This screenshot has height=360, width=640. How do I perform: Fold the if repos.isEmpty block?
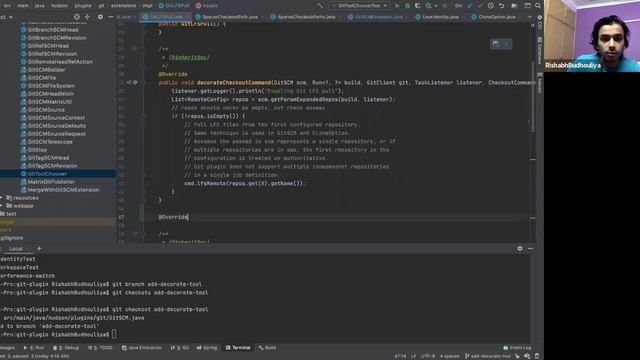[x=143, y=116]
